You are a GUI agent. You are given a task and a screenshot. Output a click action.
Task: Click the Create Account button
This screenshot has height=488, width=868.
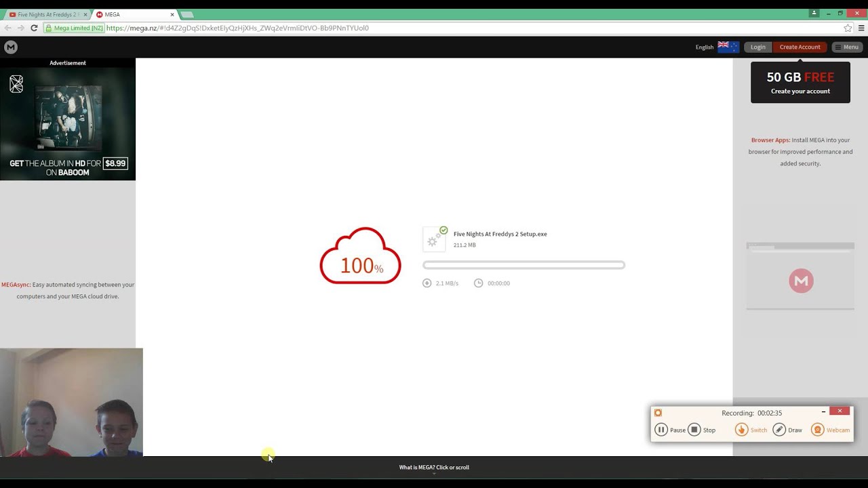pos(800,47)
